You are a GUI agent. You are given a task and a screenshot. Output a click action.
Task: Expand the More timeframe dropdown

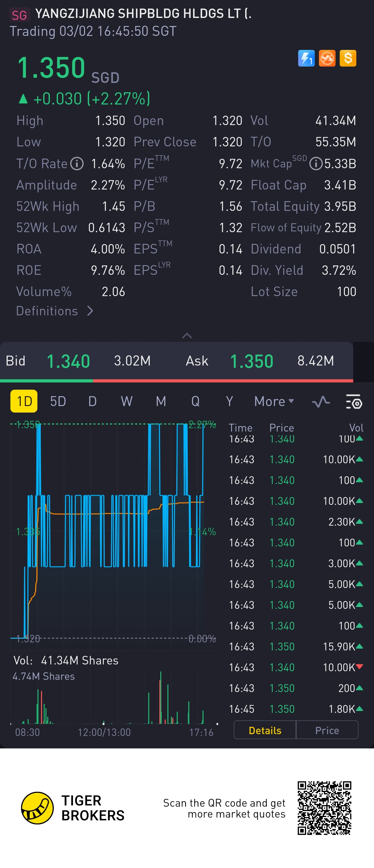274,401
